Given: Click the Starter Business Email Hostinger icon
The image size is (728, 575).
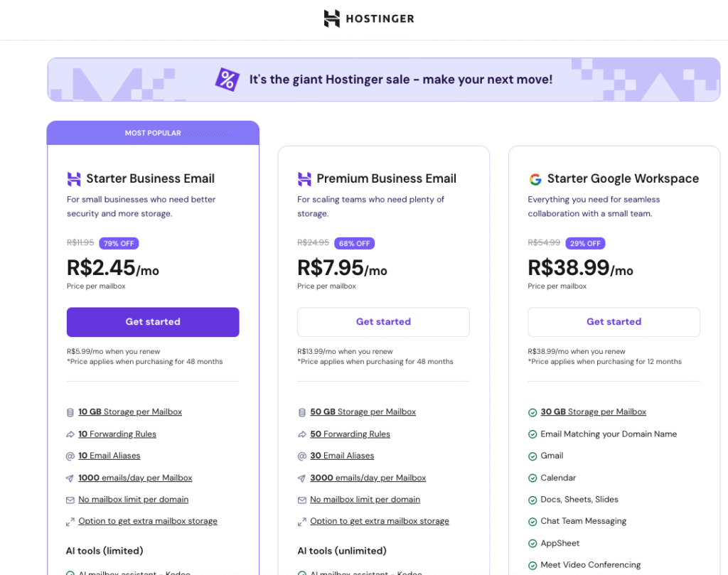Looking at the screenshot, I should click(x=74, y=179).
